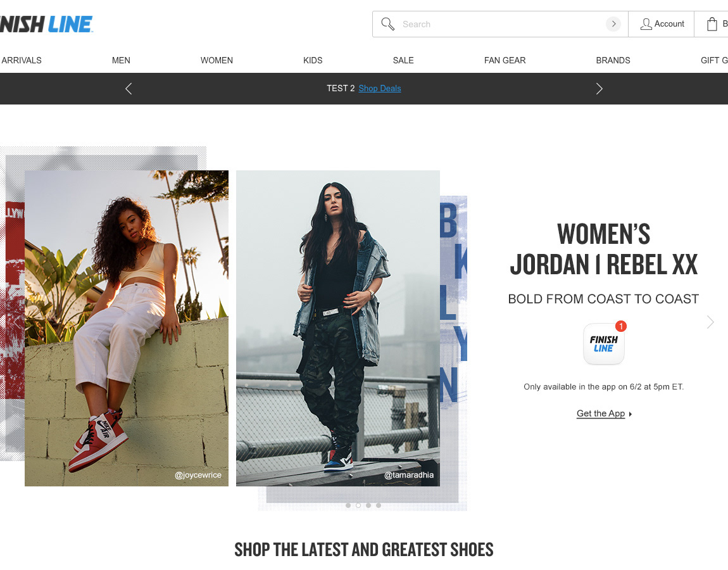The height and width of the screenshot is (570, 728).
Task: Expand the BRANDS menu
Action: [x=613, y=60]
